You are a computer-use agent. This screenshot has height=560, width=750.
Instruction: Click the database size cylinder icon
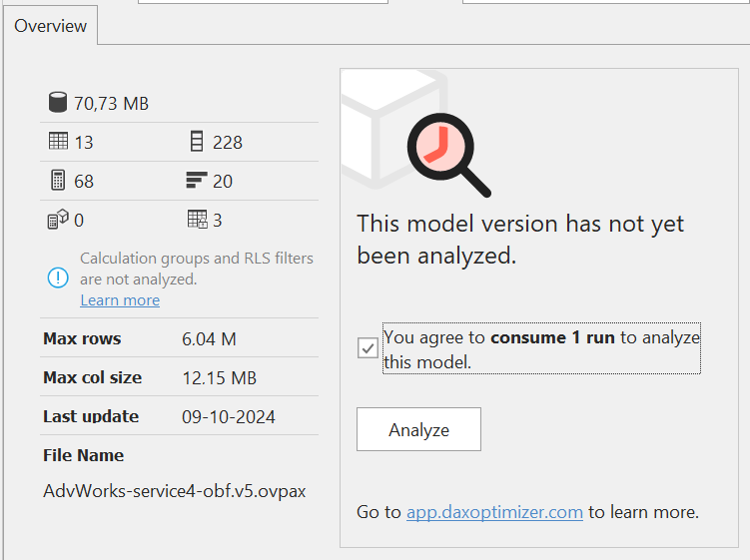pyautogui.click(x=58, y=102)
